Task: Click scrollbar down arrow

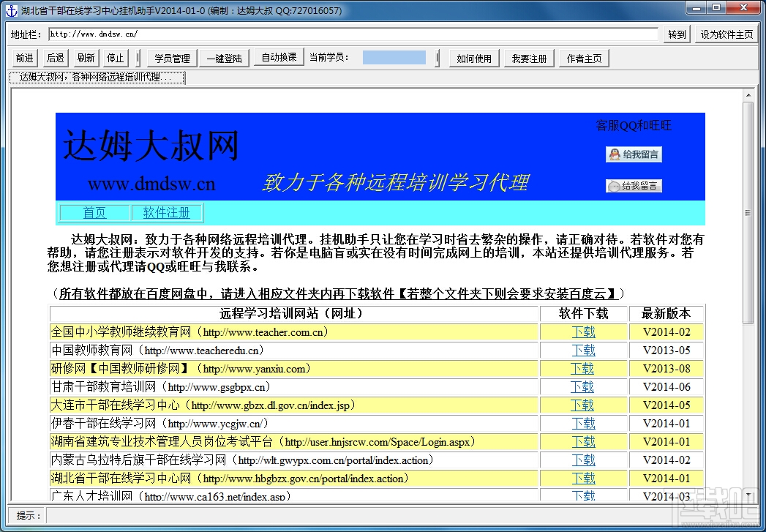Action: coord(748,495)
